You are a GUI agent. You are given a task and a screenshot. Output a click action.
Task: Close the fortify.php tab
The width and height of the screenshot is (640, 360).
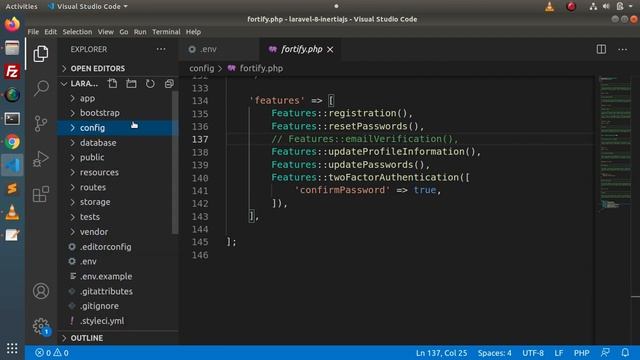[x=330, y=49]
